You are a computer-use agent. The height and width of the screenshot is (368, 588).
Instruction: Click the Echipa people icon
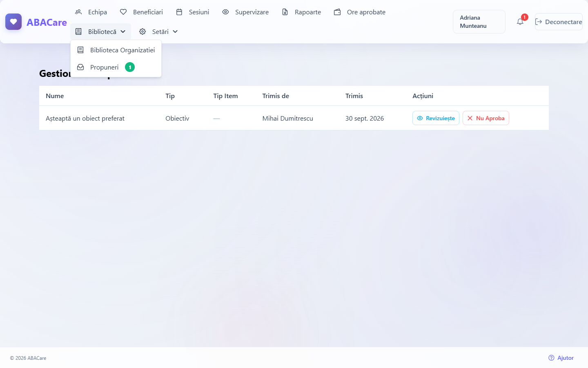(78, 12)
